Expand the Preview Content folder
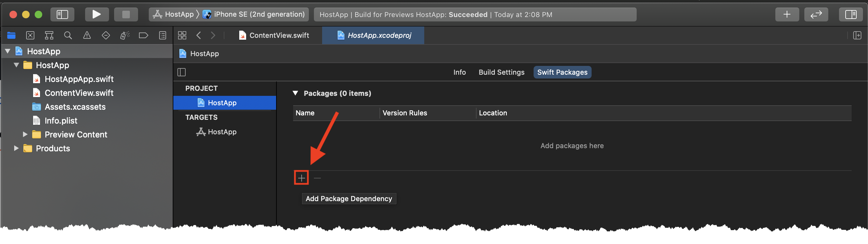The width and height of the screenshot is (868, 244). [25, 135]
